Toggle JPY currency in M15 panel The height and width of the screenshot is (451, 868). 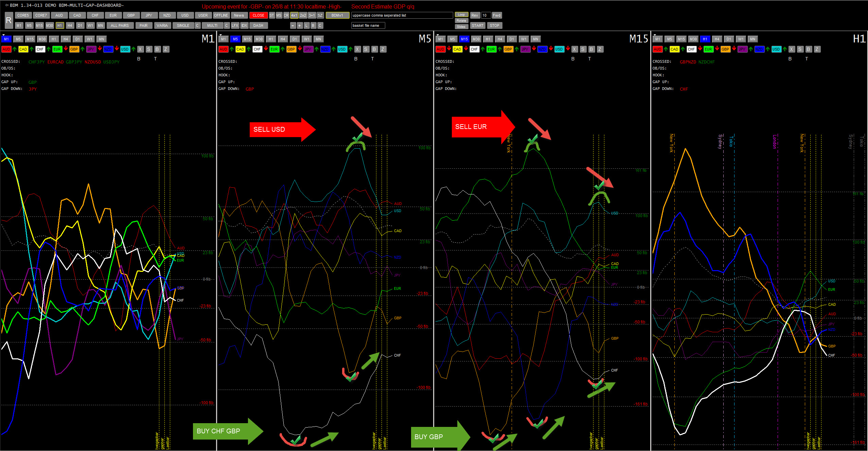[x=525, y=49]
